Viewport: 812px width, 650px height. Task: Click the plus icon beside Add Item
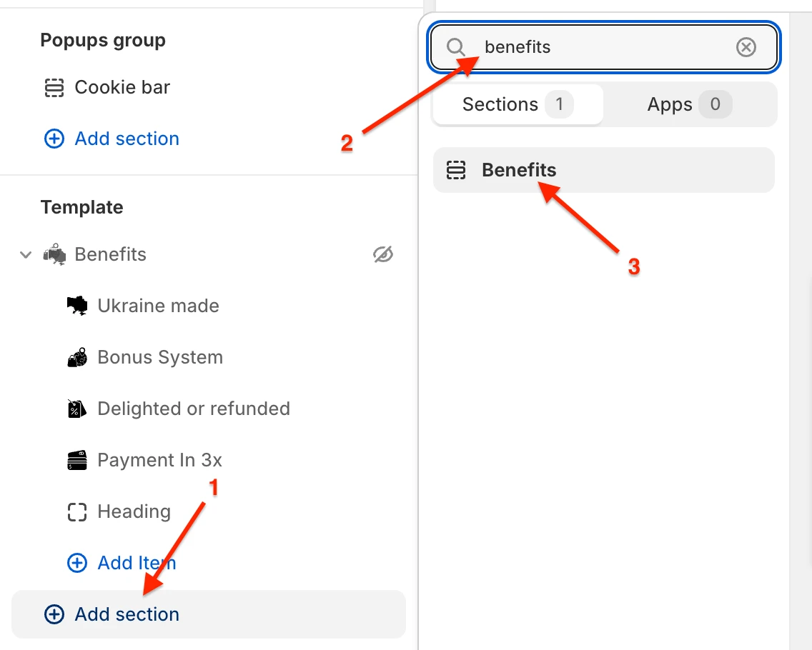(x=77, y=563)
